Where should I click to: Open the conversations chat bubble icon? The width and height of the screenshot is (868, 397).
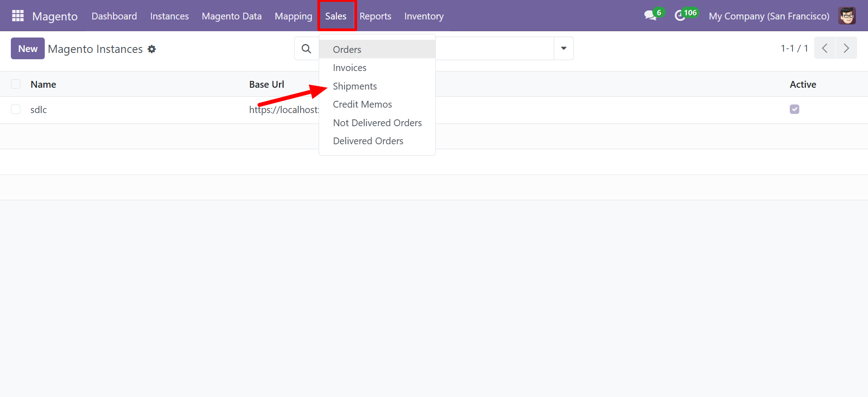(651, 16)
